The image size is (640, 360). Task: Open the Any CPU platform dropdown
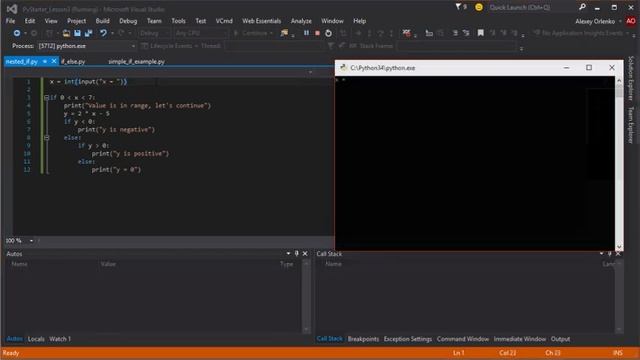click(x=200, y=33)
